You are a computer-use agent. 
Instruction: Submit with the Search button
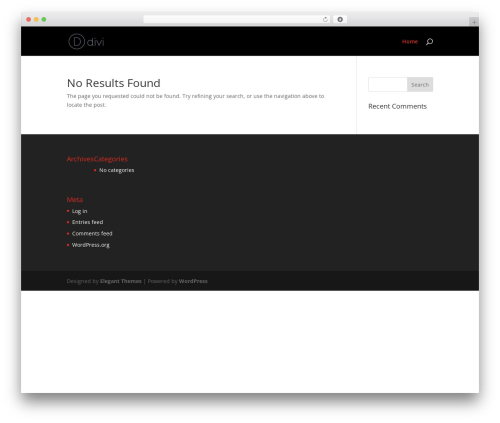pos(420,85)
